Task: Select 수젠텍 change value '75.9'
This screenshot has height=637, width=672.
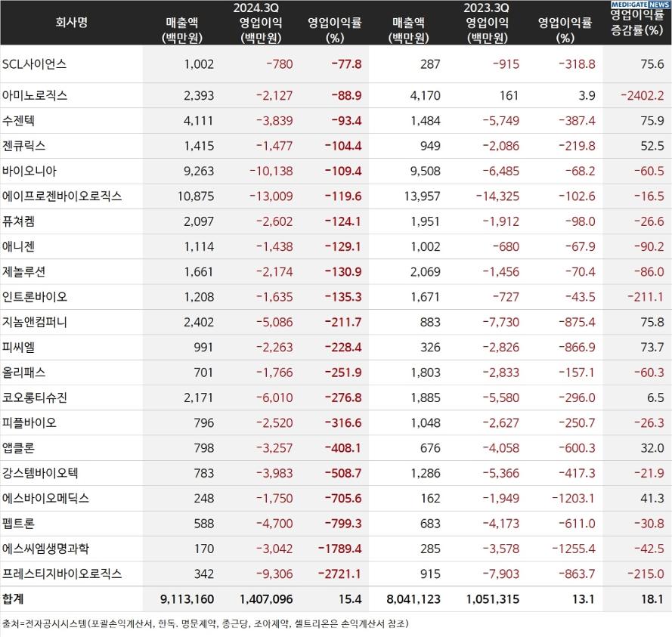Action: [x=652, y=121]
